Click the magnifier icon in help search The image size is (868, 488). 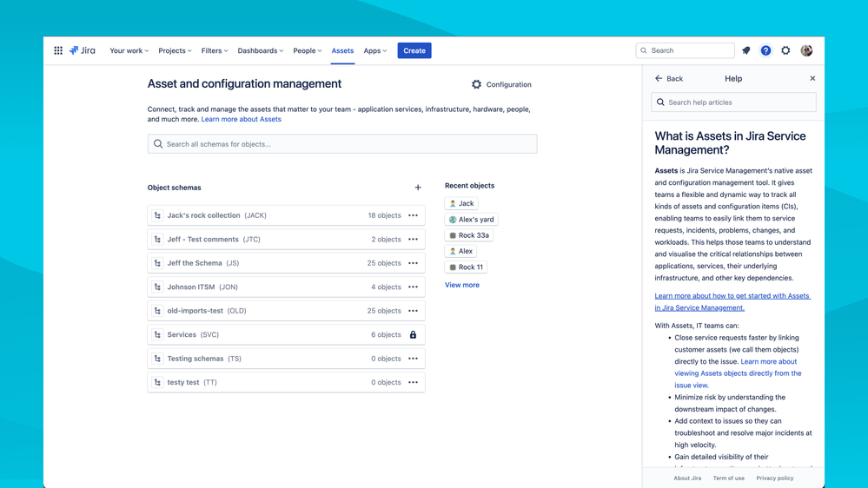point(660,102)
